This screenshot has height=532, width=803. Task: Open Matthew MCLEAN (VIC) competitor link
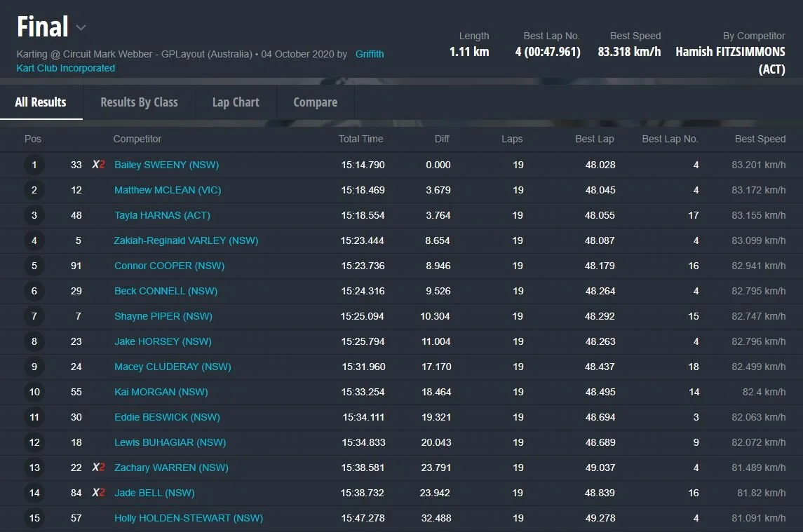point(168,190)
